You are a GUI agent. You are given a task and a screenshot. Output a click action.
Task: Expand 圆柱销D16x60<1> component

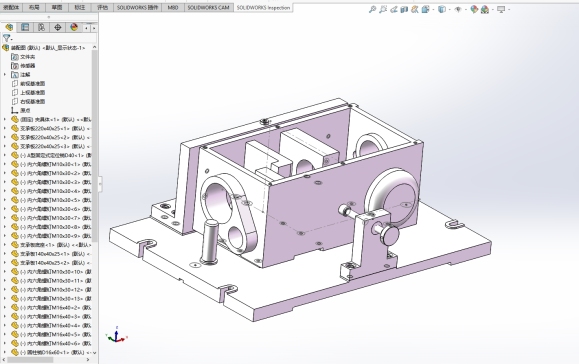5,352
